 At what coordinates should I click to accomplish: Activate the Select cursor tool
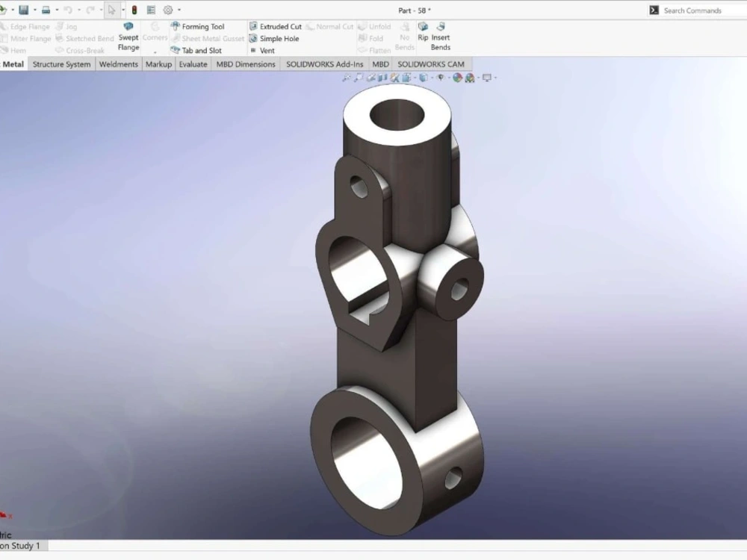point(111,10)
